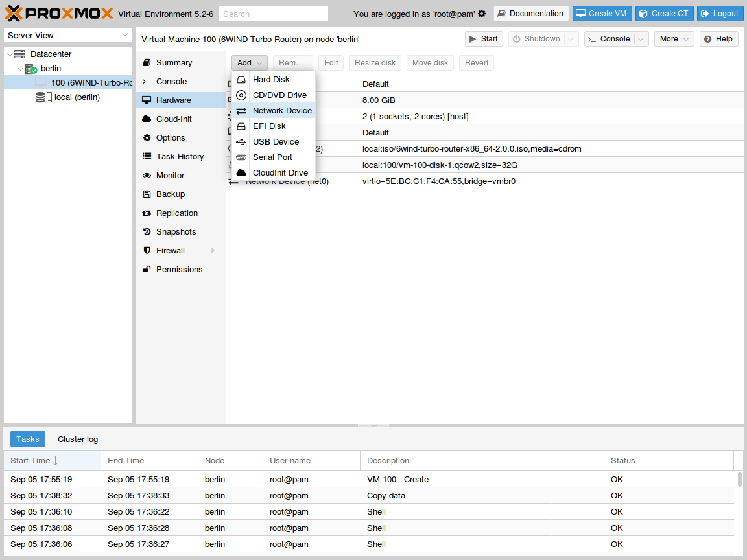Image resolution: width=747 pixels, height=560 pixels.
Task: Expand the Shutdown dropdown arrow
Action: (x=571, y=39)
